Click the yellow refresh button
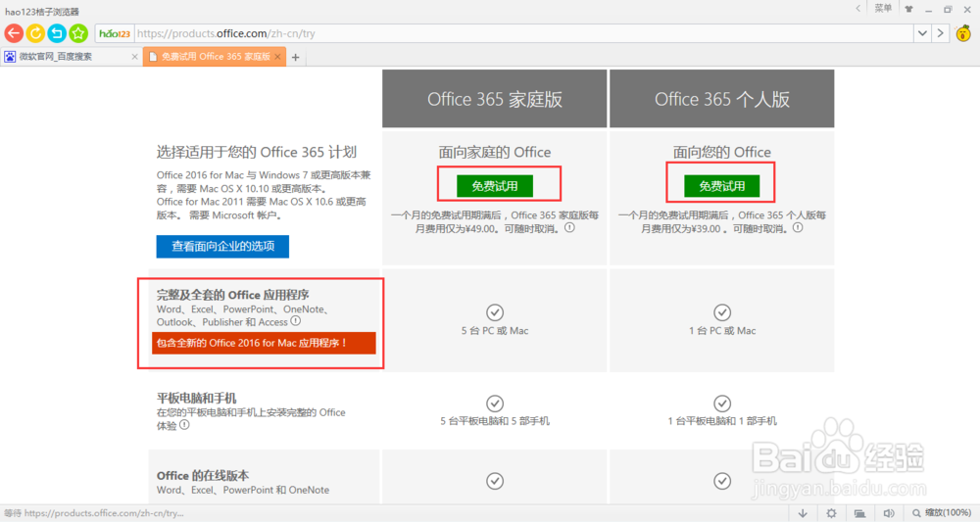Viewport: 980px width, 522px height. (35, 33)
